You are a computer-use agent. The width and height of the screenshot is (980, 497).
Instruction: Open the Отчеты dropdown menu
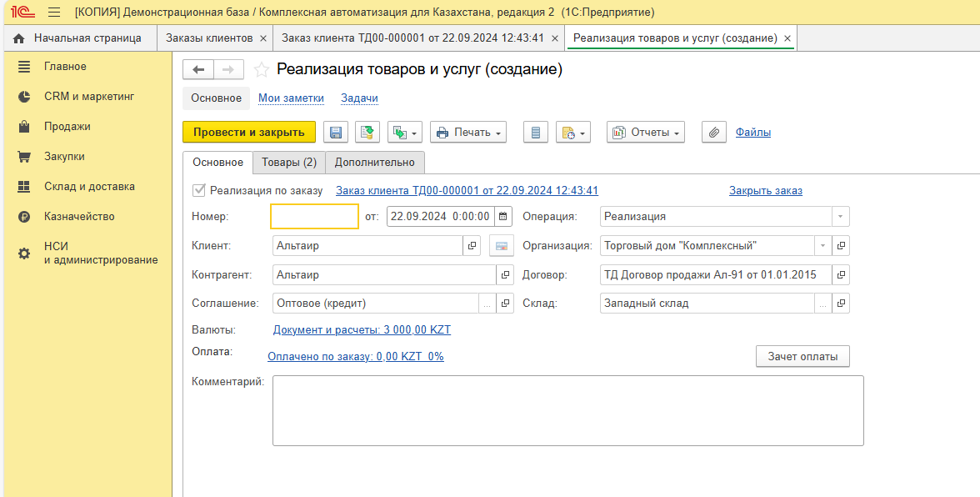[646, 133]
